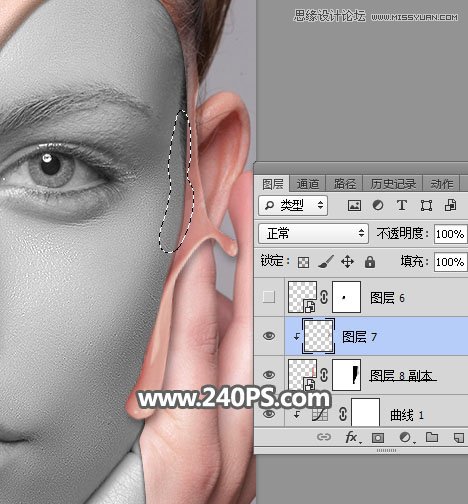Toggle mask link on 曲线 1
Screen dimensions: 468x504
point(343,415)
